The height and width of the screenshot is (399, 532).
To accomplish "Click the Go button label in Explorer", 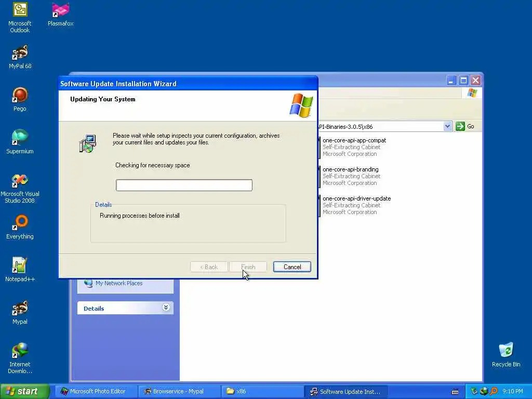I will tap(471, 127).
